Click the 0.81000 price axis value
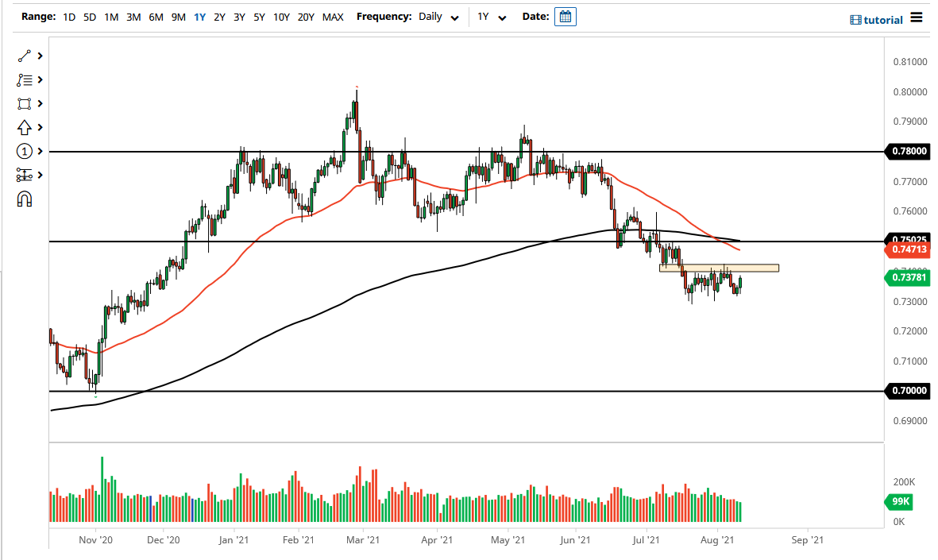 pyautogui.click(x=910, y=62)
